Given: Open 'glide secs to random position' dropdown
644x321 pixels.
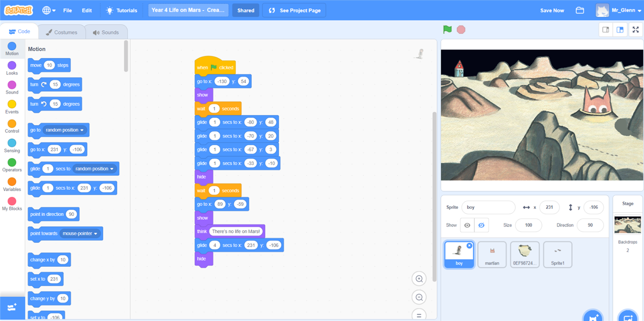Looking at the screenshot, I should 95,169.
